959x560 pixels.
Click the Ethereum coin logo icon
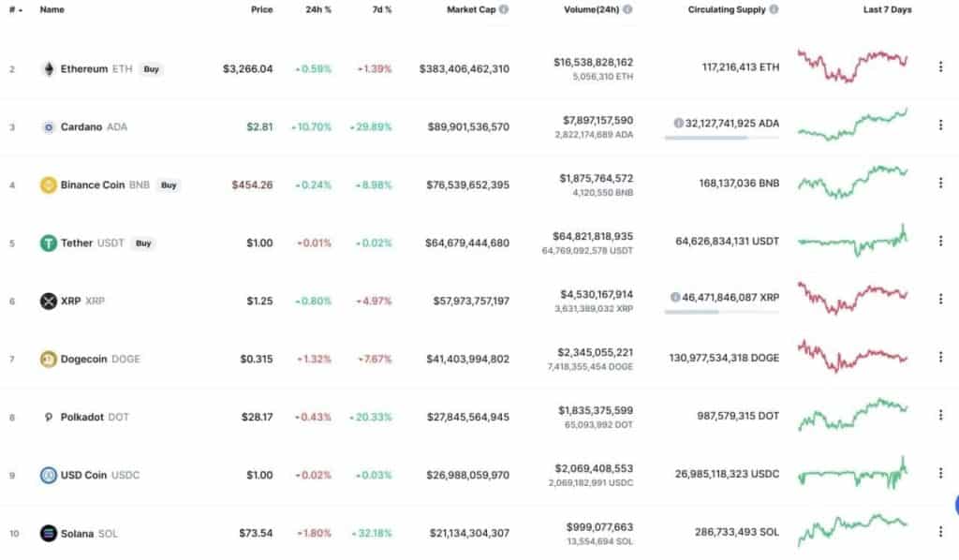click(x=49, y=68)
